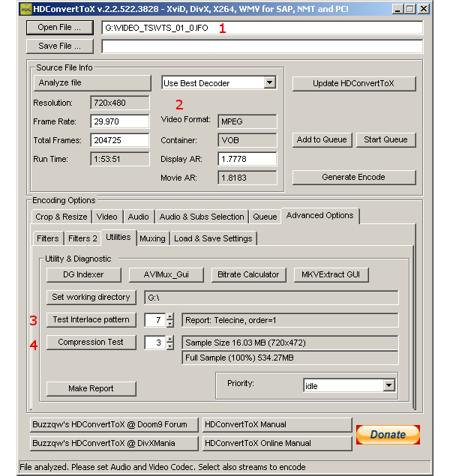Decrease the interlace test value stepper
Image resolution: width=450 pixels, height=476 pixels.
click(x=170, y=324)
